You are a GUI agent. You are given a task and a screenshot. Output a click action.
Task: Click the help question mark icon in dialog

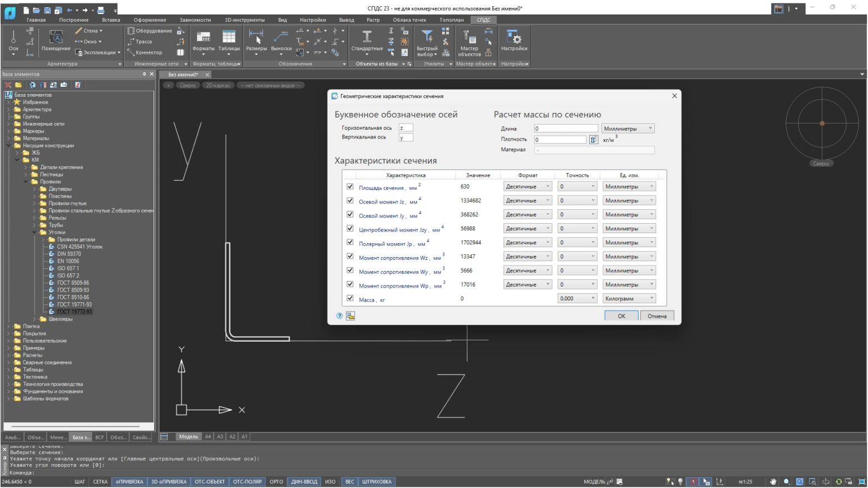click(339, 316)
